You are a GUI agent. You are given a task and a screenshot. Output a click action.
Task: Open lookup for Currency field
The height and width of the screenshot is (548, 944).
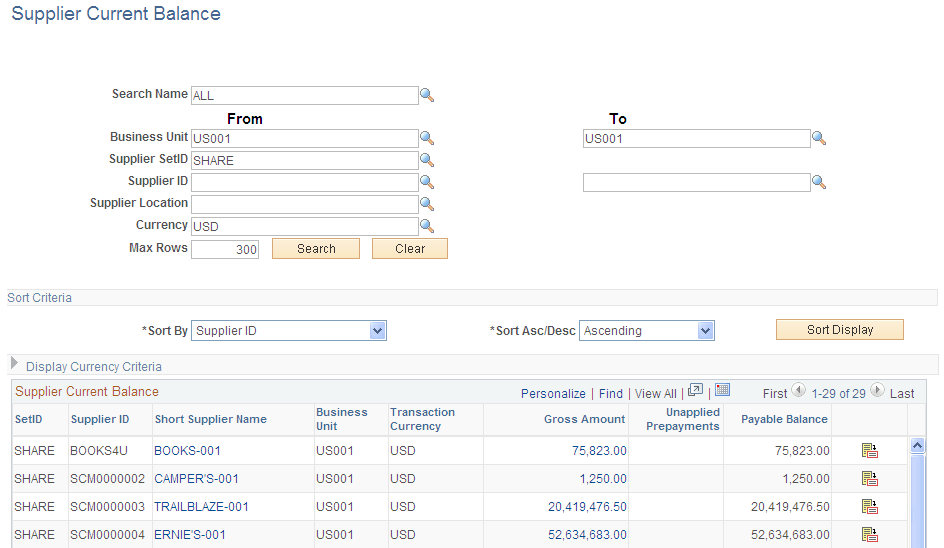[x=427, y=226]
